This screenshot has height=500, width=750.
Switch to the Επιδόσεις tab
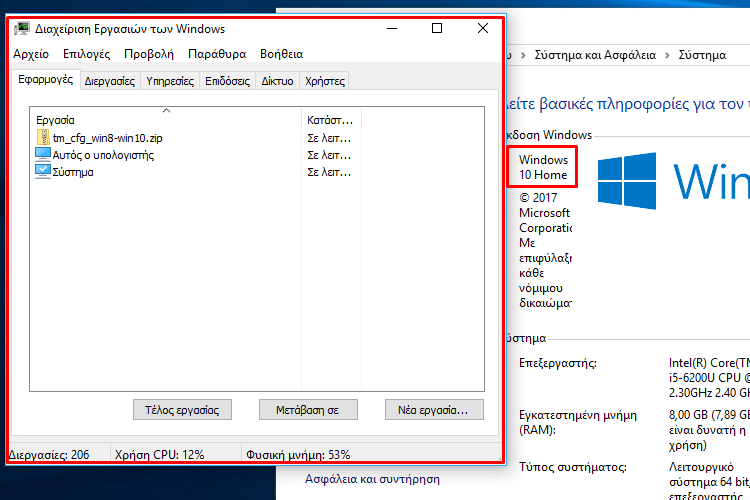tap(227, 81)
